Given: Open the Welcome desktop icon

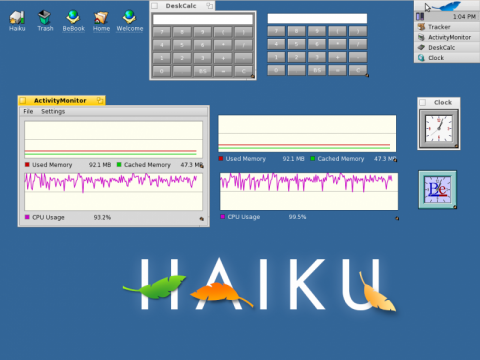Looking at the screenshot, I should pyautogui.click(x=130, y=20).
